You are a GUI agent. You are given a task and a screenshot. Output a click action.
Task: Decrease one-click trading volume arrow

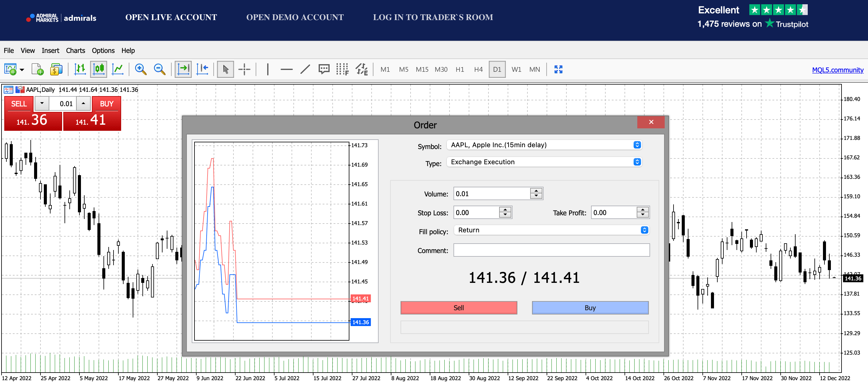point(42,103)
